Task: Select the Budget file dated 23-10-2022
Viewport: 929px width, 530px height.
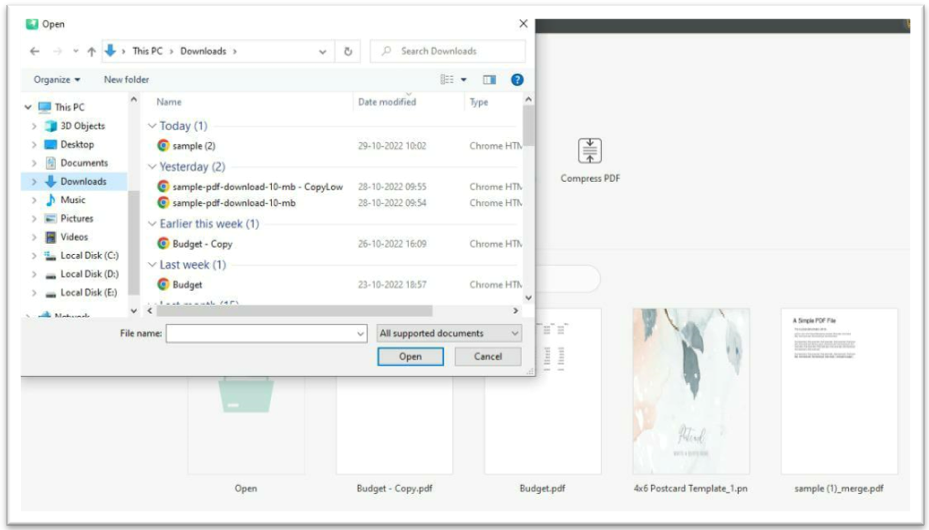Action: 338,284
